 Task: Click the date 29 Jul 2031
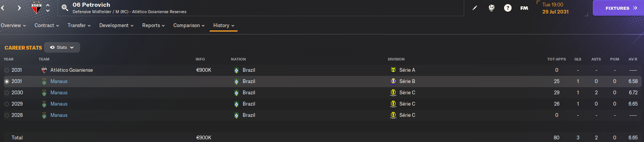pos(555,12)
